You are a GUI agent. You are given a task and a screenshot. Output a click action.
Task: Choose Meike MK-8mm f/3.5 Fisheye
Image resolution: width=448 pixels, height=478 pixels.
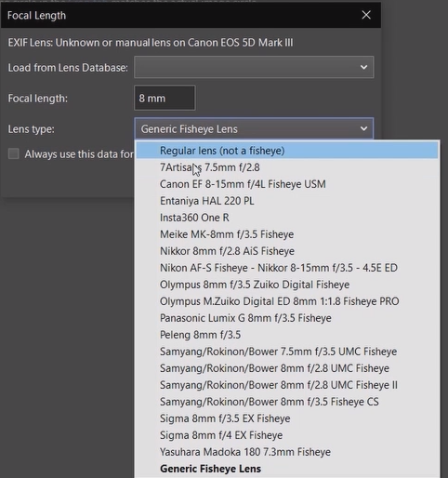[x=287, y=234]
